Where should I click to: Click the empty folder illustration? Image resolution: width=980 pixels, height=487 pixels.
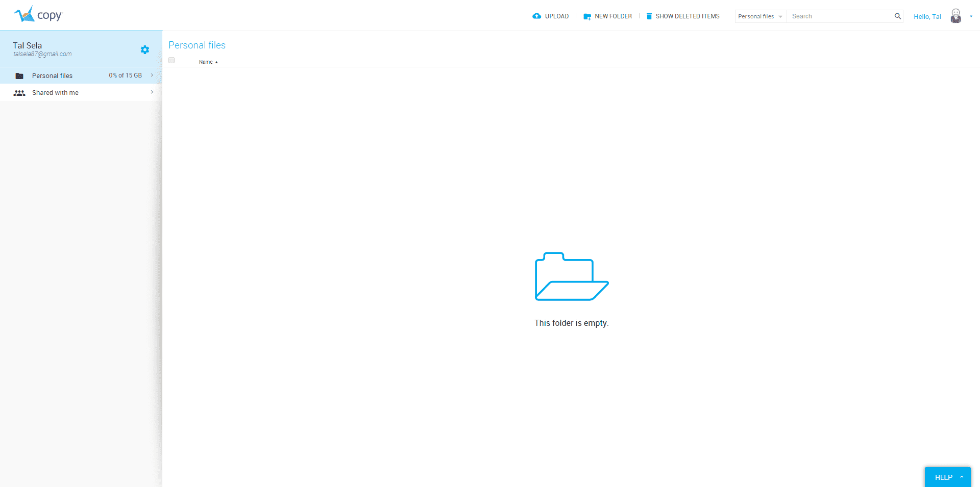tap(572, 276)
